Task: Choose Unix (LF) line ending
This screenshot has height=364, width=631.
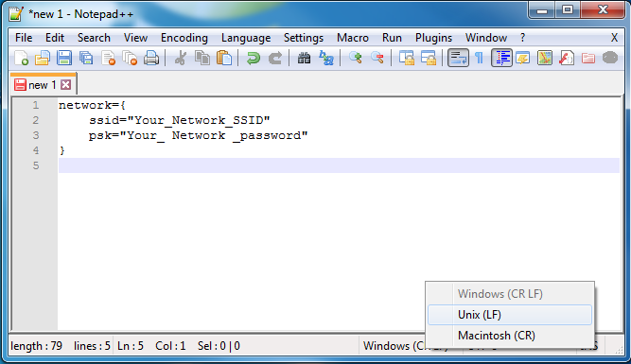Action: (x=510, y=315)
